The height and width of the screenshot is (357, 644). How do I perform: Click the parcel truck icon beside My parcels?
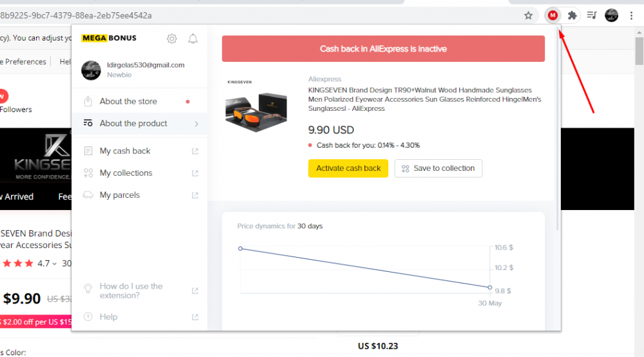click(88, 195)
